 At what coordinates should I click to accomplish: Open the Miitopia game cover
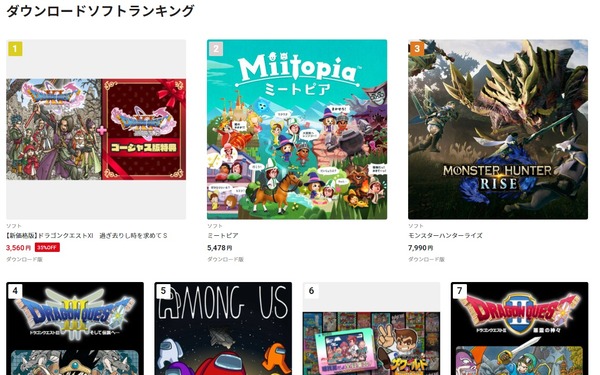coord(297,129)
